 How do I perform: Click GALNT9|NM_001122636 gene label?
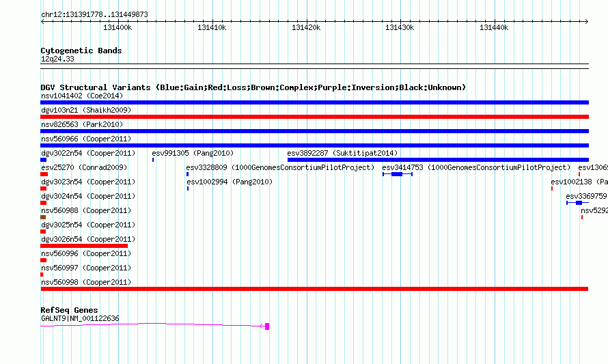coord(80,318)
